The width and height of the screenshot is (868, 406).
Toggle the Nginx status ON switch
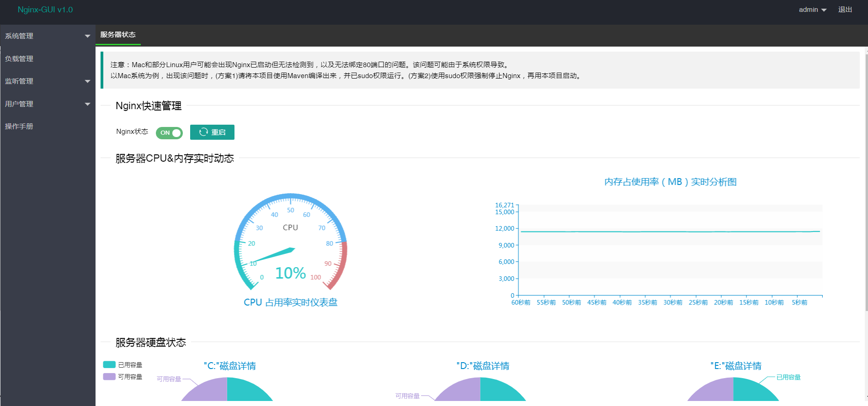(x=169, y=133)
